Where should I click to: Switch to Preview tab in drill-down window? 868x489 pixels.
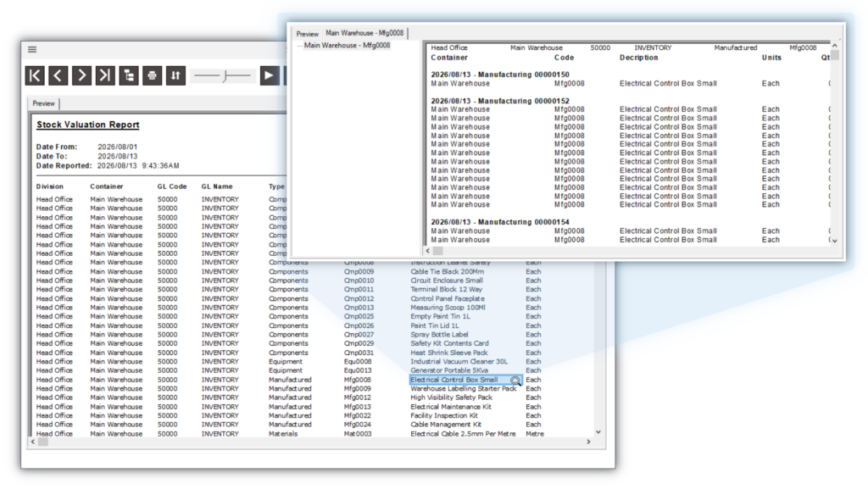click(x=307, y=34)
